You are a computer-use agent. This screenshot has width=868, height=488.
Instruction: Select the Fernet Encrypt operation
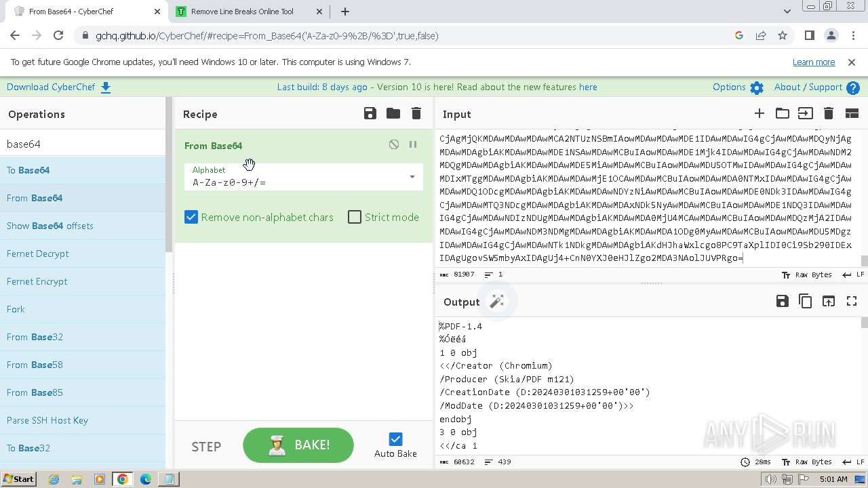[x=83, y=281]
